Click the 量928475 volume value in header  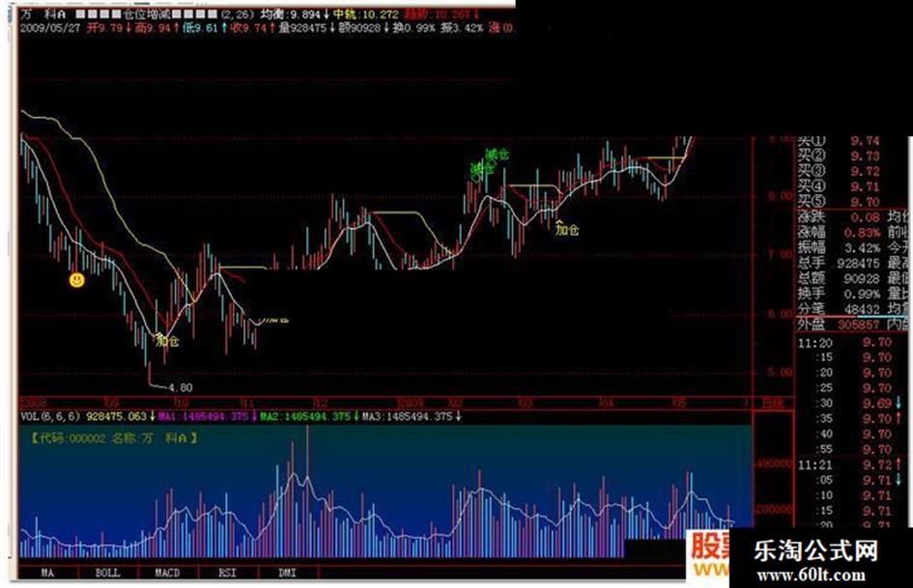pyautogui.click(x=307, y=27)
